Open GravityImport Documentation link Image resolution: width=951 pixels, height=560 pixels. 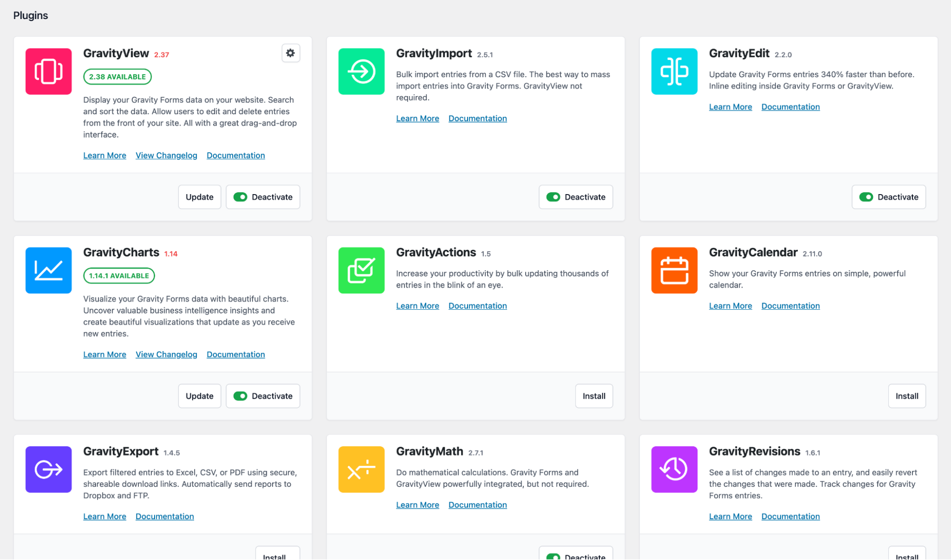click(478, 118)
